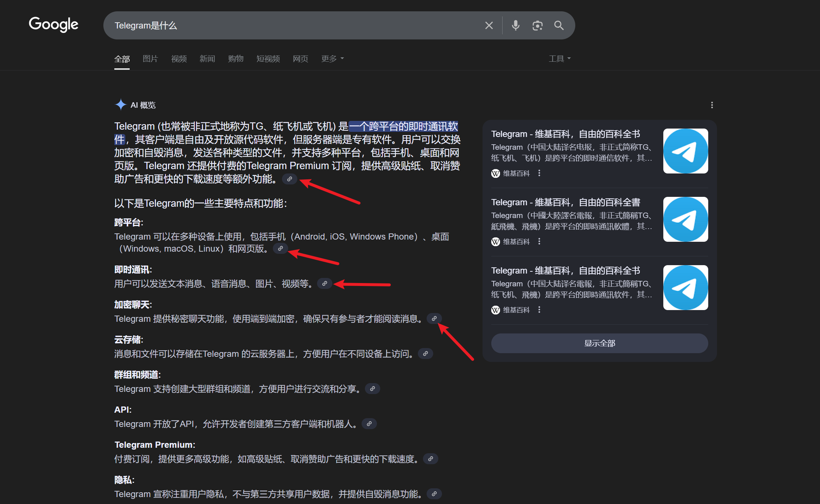Start voice search with microphone icon
This screenshot has width=820, height=504.
click(515, 26)
